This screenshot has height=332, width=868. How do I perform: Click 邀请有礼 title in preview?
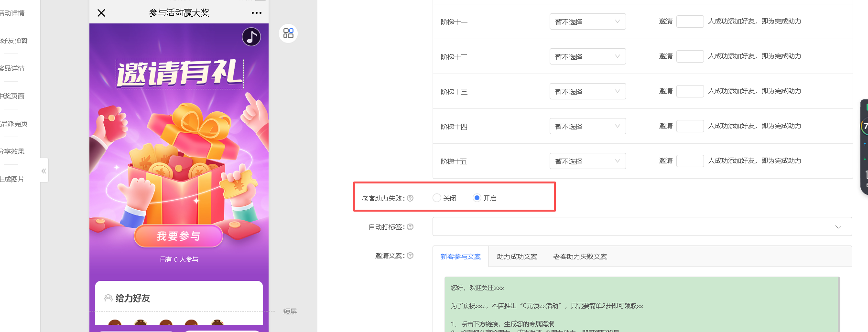[180, 74]
